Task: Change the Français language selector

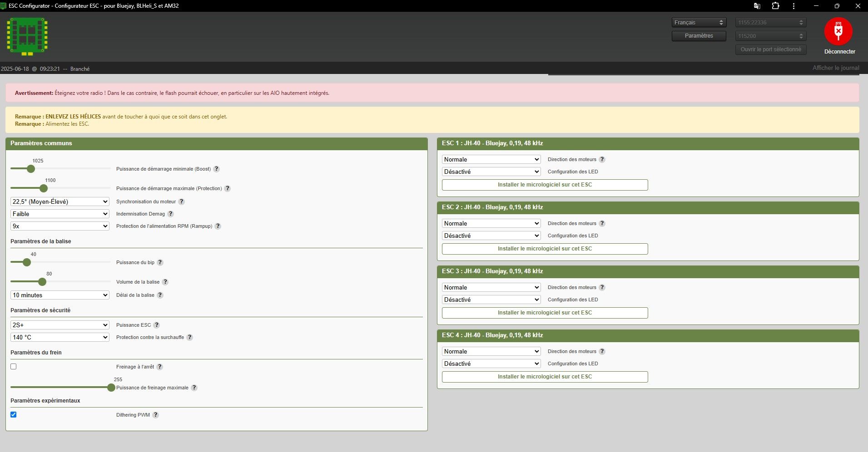Action: [699, 22]
